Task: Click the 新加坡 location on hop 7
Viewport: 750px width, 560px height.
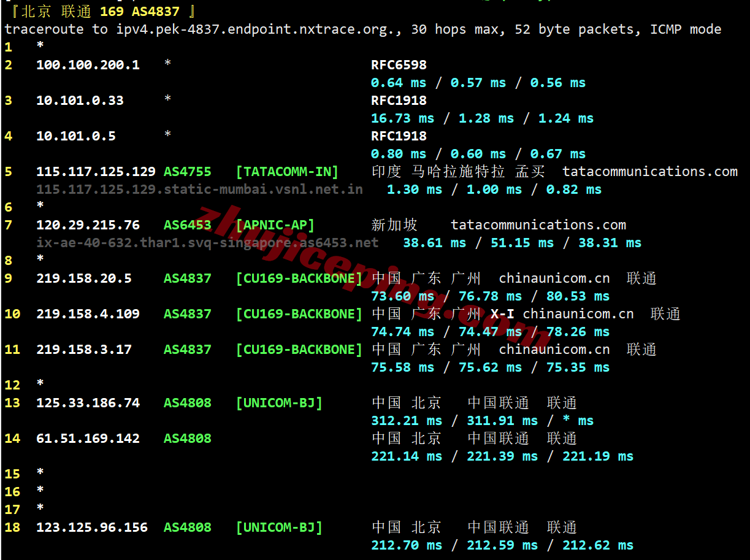Action: click(394, 224)
